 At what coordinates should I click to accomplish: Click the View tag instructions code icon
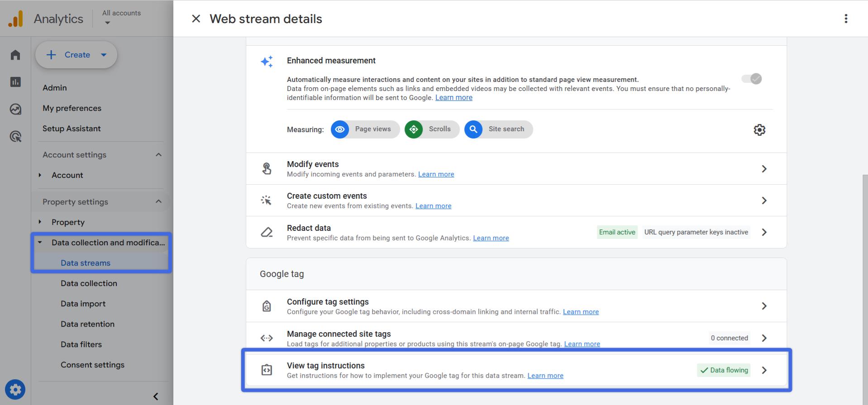click(x=267, y=370)
